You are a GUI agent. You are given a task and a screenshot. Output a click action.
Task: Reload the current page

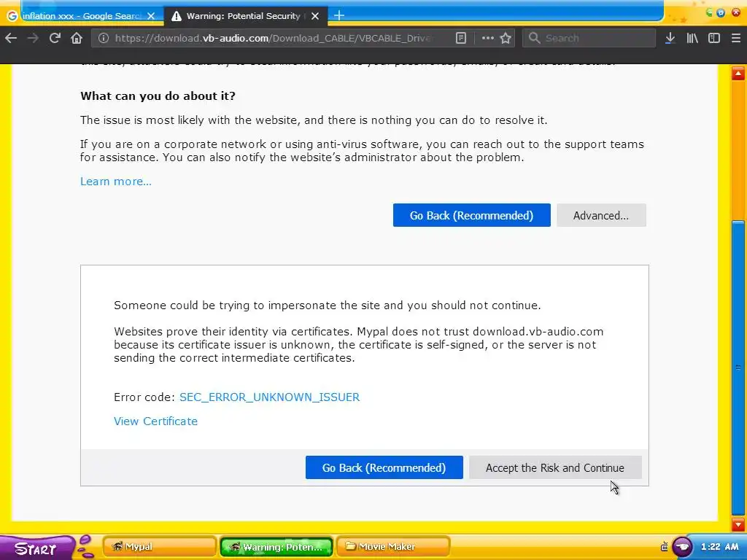click(55, 38)
